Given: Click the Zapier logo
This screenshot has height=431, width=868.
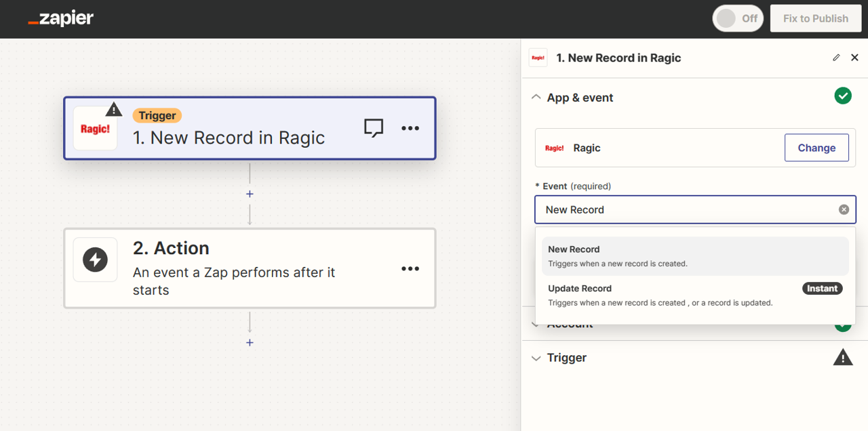Looking at the screenshot, I should click(x=61, y=19).
